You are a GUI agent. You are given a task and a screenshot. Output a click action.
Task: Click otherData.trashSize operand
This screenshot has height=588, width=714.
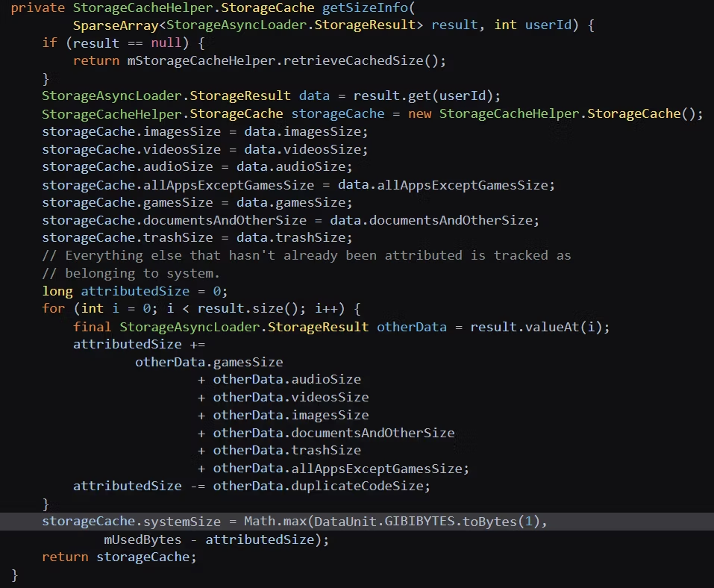click(287, 450)
